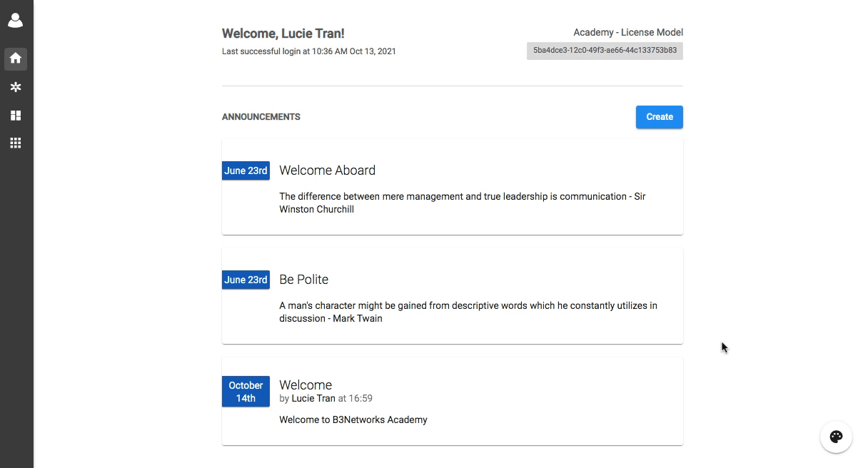Viewport: 868px width, 468px height.
Task: Open the apps grid sidebar icon
Action: pyautogui.click(x=16, y=143)
